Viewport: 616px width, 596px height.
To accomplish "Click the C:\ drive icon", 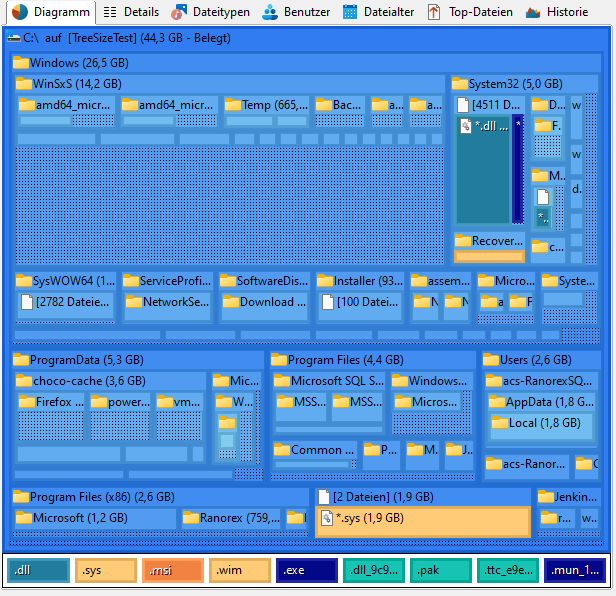I will click(14, 38).
